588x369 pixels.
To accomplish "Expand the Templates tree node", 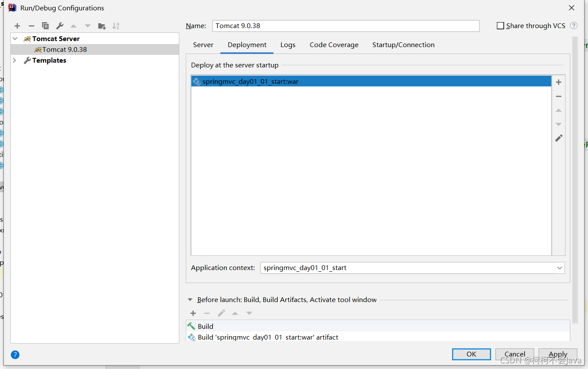I will [15, 60].
